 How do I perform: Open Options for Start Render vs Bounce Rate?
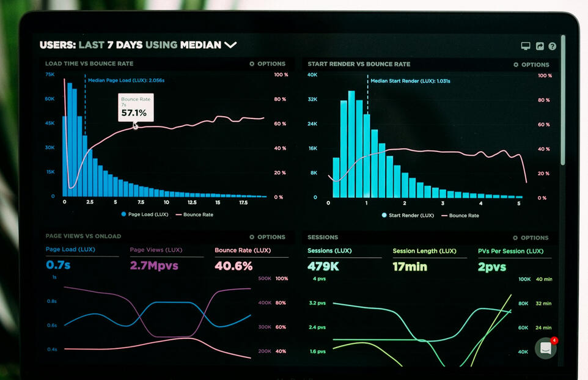pos(531,65)
